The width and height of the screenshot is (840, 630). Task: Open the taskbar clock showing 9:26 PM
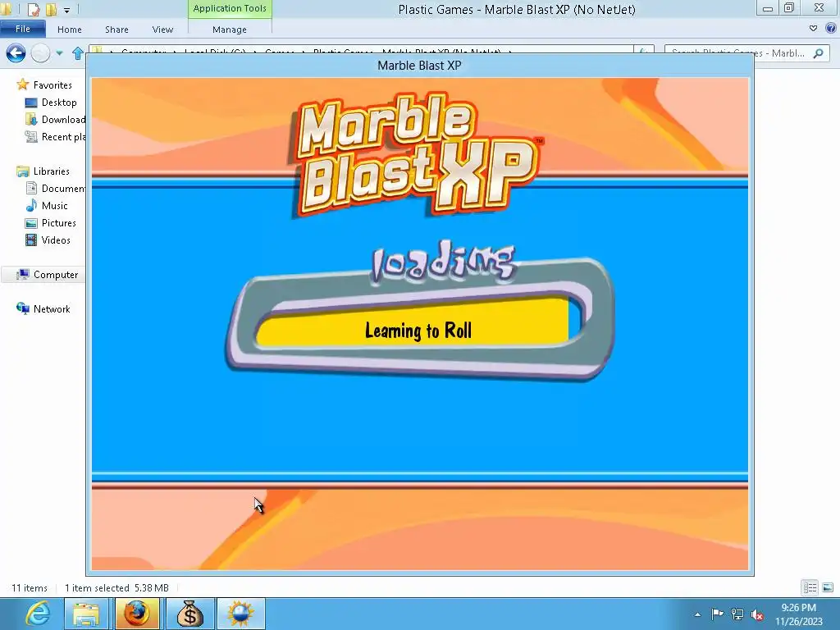(x=798, y=614)
